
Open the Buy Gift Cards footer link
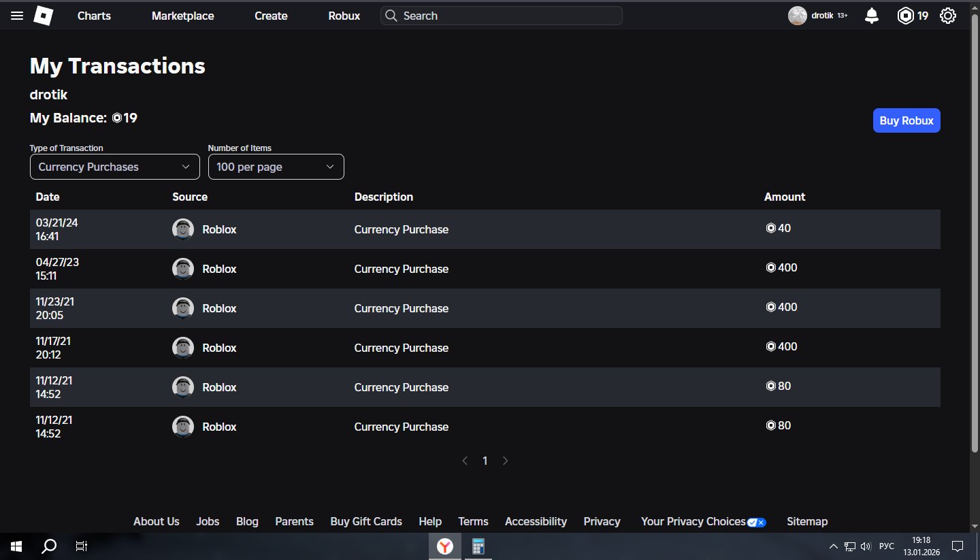click(x=366, y=521)
